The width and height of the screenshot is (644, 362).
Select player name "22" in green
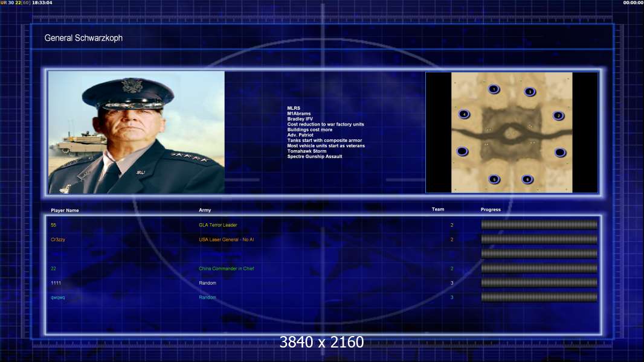click(x=53, y=268)
